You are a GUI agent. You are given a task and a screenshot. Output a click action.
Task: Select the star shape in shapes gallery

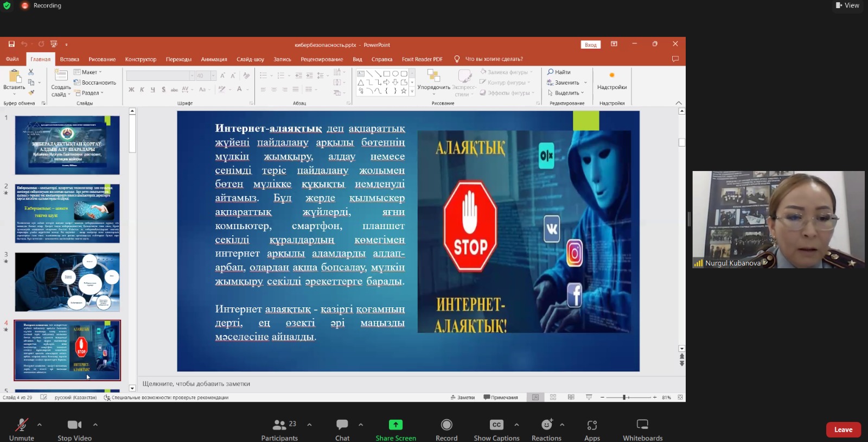coord(403,91)
